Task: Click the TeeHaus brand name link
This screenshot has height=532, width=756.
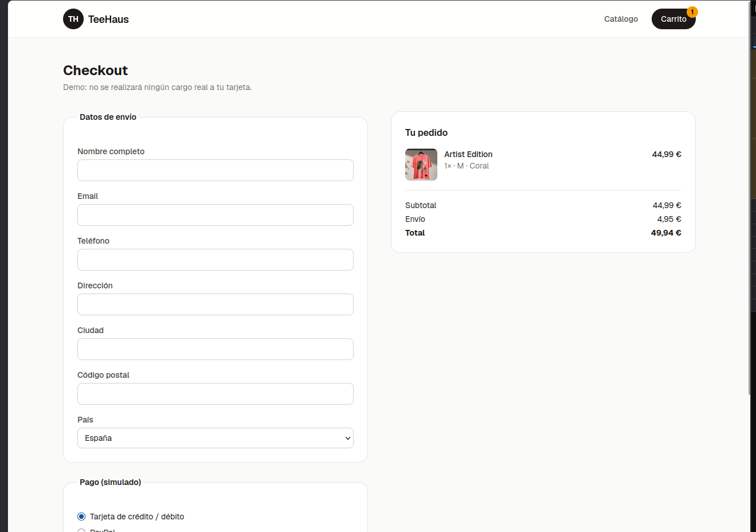Action: click(x=108, y=19)
